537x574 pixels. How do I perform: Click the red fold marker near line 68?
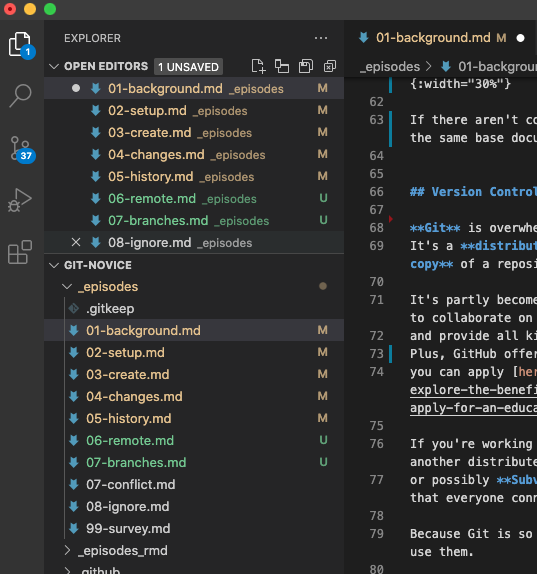(391, 219)
